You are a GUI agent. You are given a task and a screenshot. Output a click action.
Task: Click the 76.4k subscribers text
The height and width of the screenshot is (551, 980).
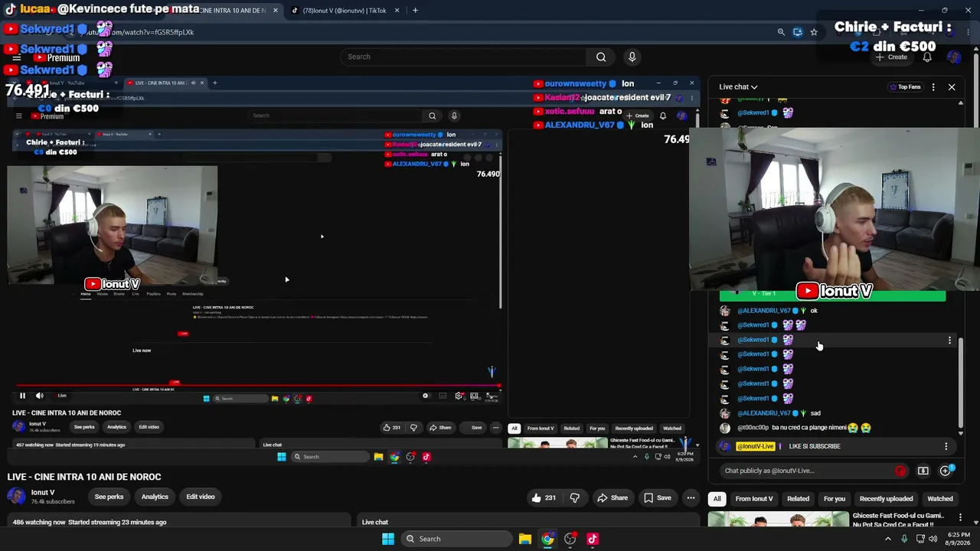(x=53, y=502)
